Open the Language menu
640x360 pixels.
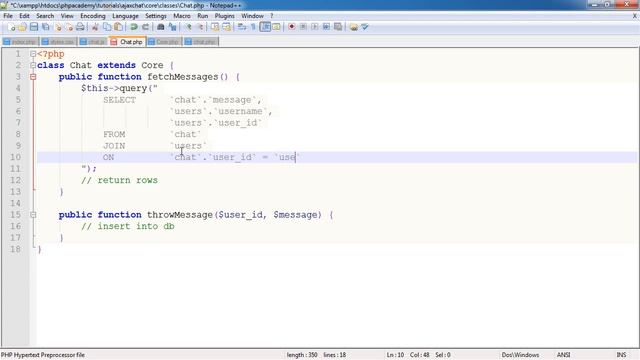pos(125,16)
